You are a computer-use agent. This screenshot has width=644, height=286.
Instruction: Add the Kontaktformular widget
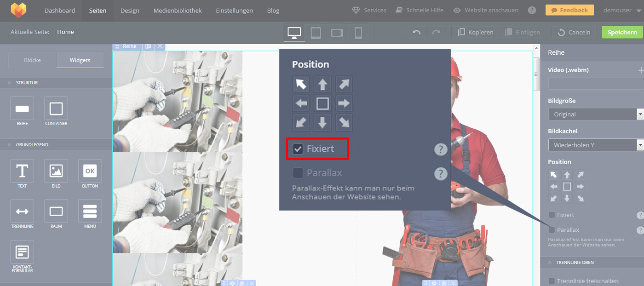[x=22, y=252]
